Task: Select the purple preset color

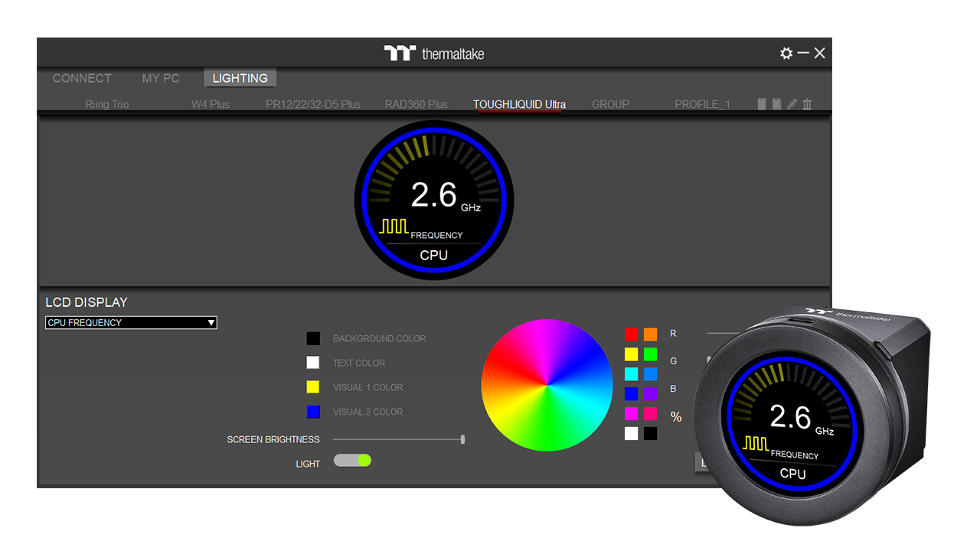Action: [x=650, y=393]
